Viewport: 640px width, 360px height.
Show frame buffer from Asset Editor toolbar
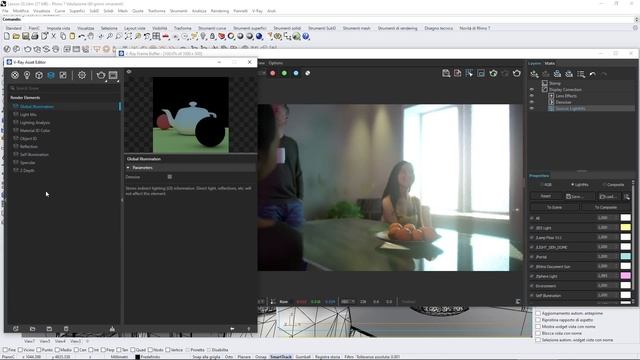tap(113, 75)
